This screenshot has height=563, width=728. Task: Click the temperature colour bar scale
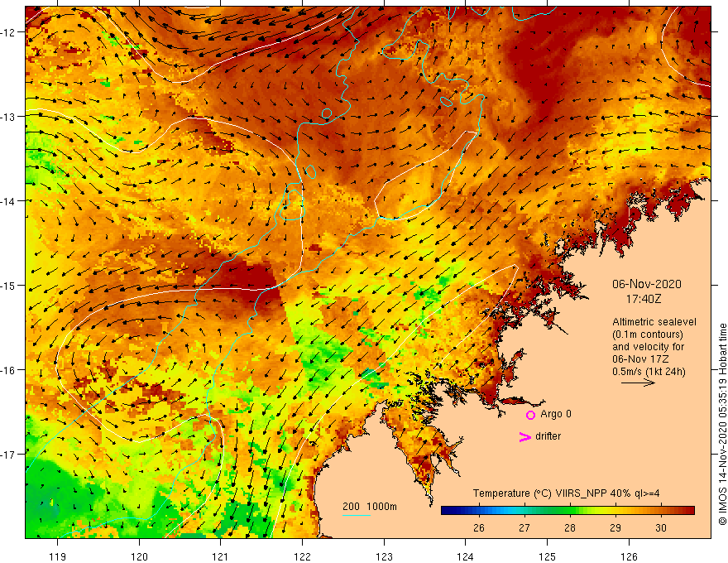pos(568,511)
